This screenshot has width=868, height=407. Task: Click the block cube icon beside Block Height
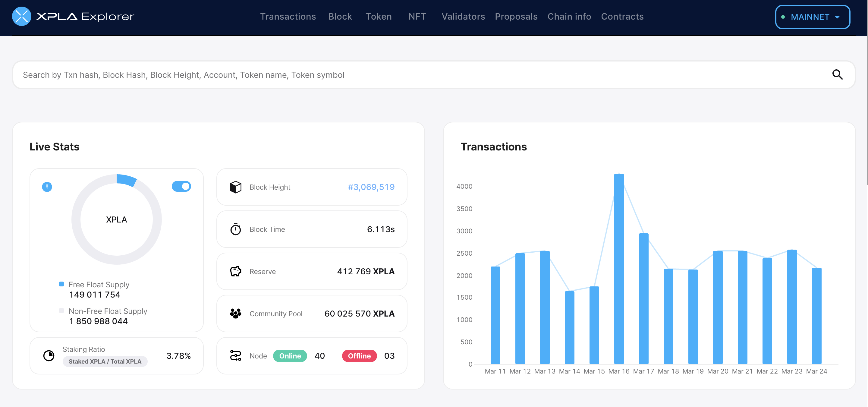point(236,187)
